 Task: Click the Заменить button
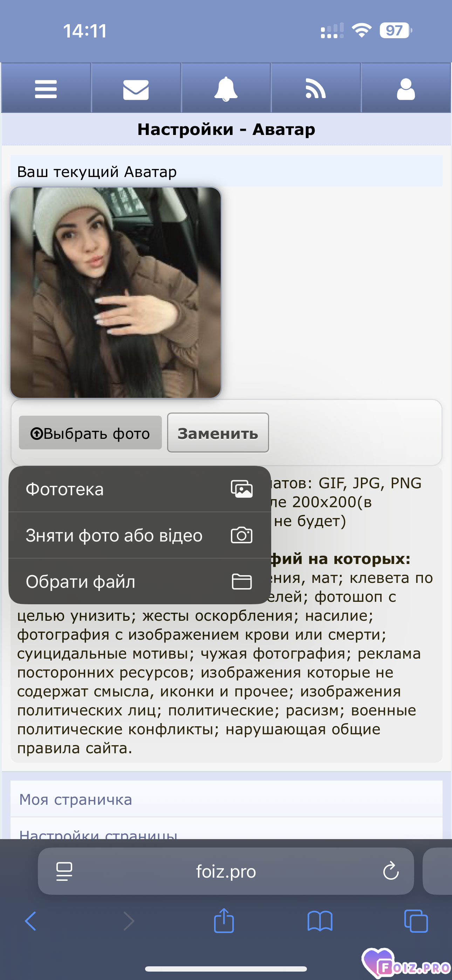point(218,433)
